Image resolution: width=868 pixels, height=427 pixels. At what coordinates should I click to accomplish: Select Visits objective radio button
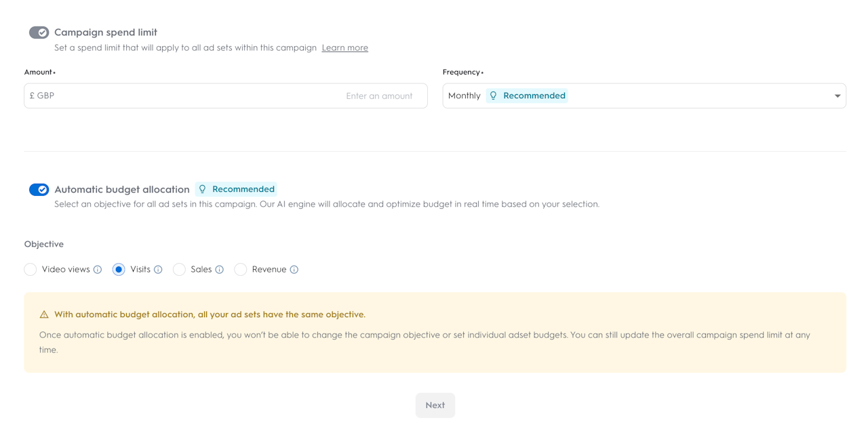119,270
